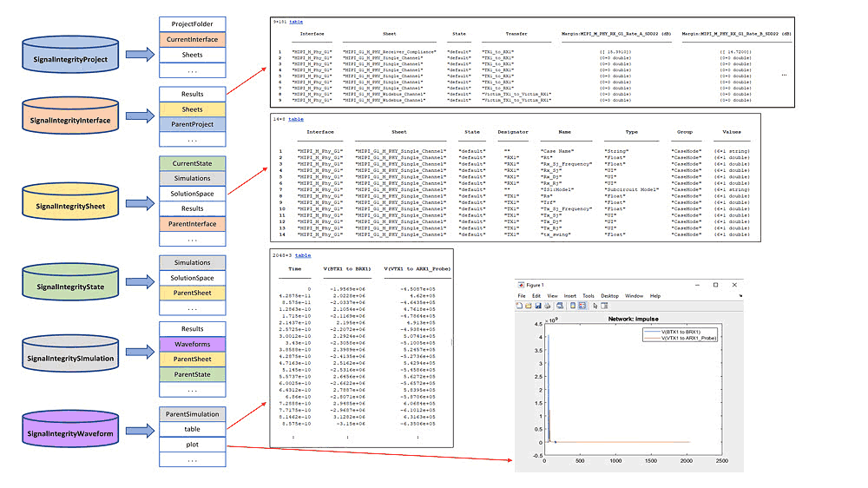Image resolution: width=868 pixels, height=488 pixels.
Task: Click the Open File folder icon
Action: (529, 306)
